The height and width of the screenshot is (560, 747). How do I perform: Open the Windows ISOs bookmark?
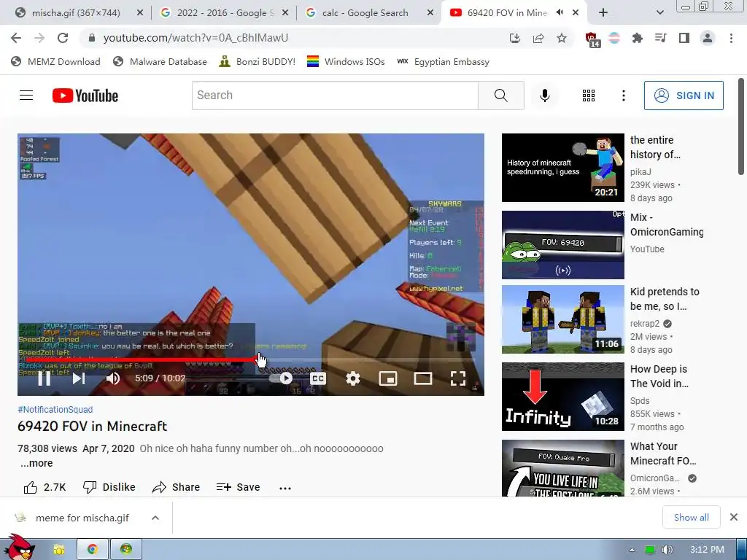tap(346, 61)
